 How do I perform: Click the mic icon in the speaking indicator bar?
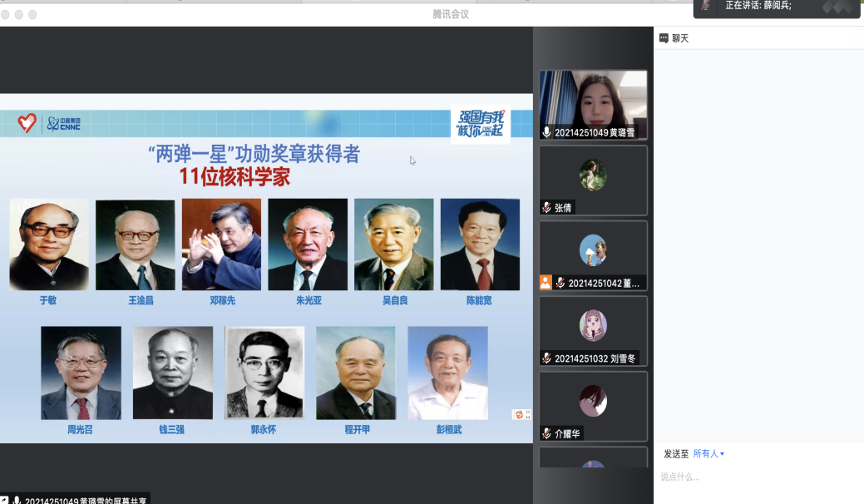pos(706,6)
